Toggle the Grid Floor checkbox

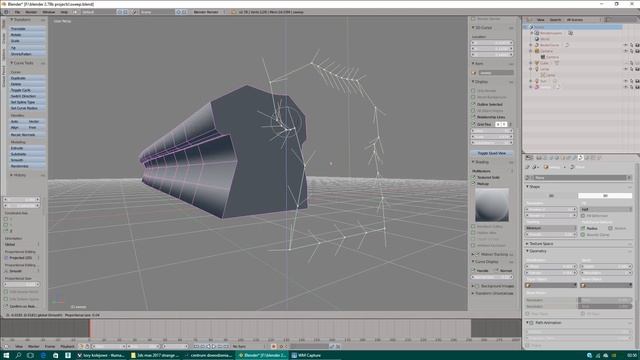474,124
